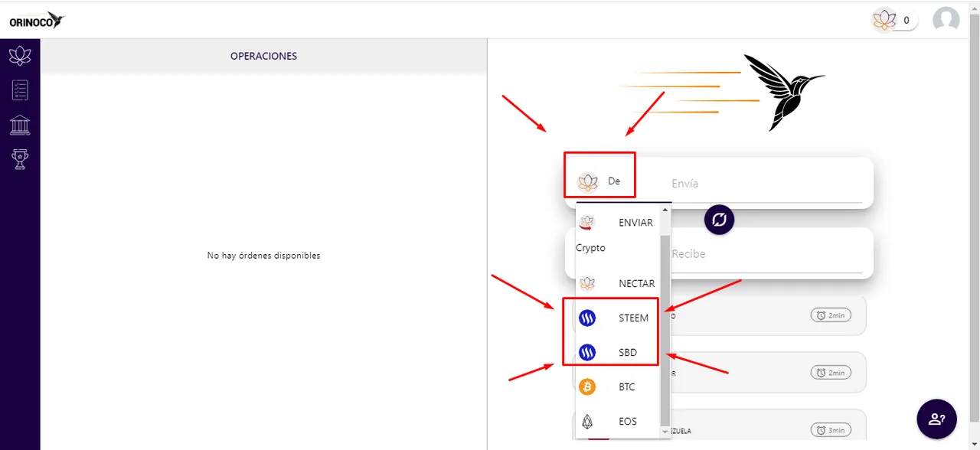Click the orange Bitcoin icon in list

[x=587, y=387]
